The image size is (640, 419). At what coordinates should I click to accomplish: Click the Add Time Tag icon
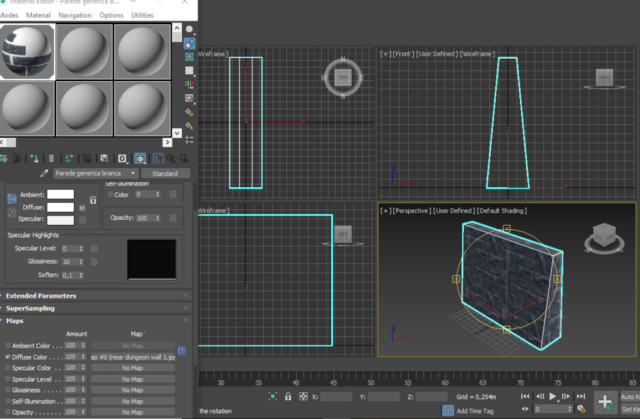click(x=448, y=410)
